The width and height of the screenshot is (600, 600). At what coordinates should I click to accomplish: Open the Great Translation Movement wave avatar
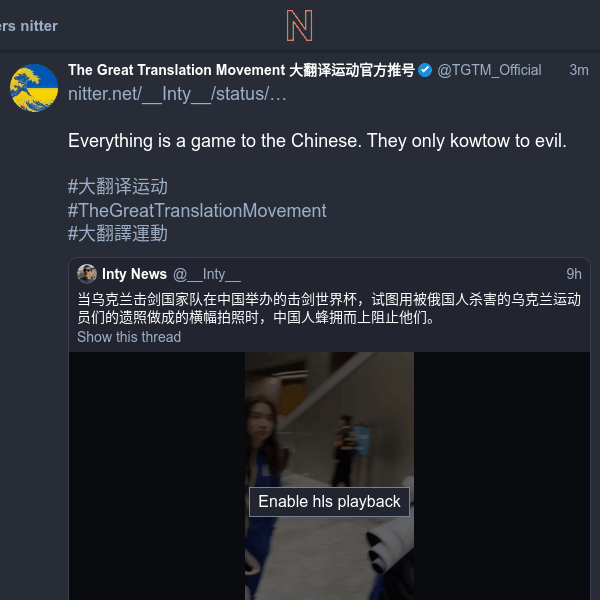click(34, 88)
